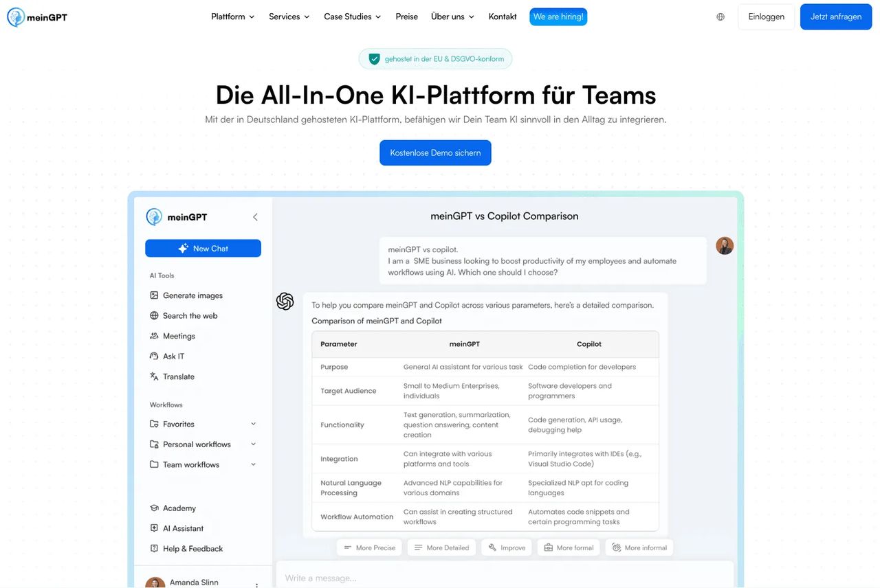The image size is (880, 588).
Task: Click the Generate images icon
Action: [x=154, y=295]
